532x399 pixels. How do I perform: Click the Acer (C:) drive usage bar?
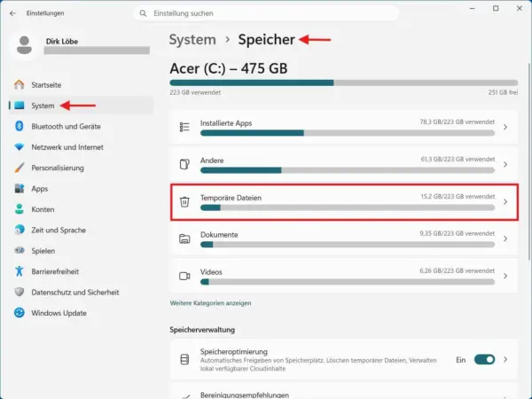tap(344, 82)
